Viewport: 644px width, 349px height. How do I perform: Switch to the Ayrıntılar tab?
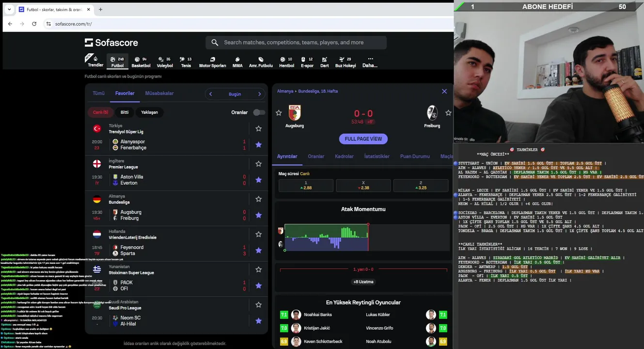pos(287,157)
